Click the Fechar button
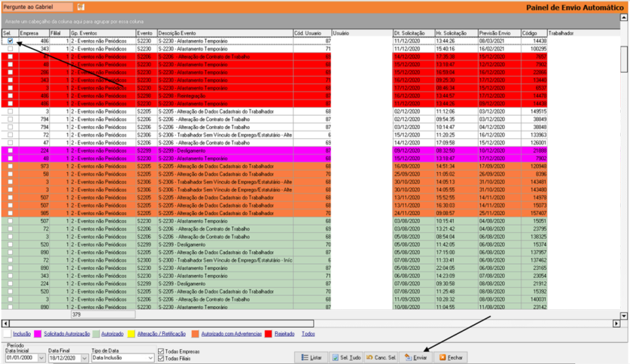630x364 pixels. [451, 358]
